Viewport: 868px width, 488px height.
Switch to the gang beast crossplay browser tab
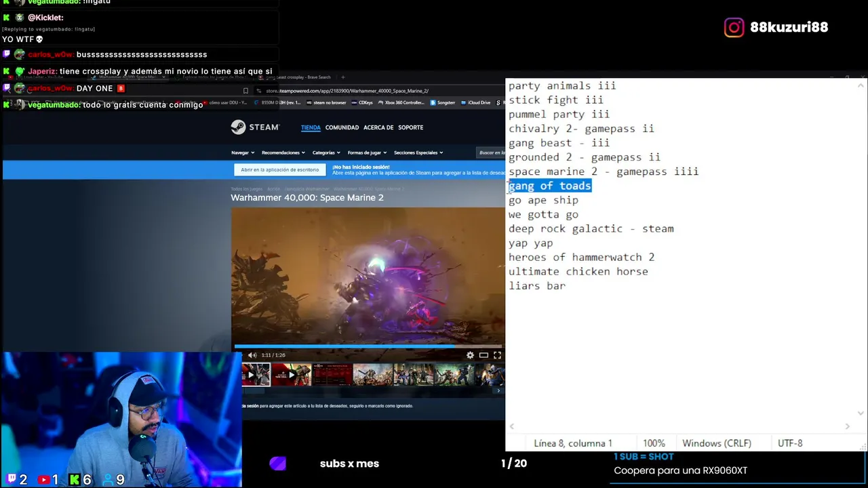click(x=296, y=77)
